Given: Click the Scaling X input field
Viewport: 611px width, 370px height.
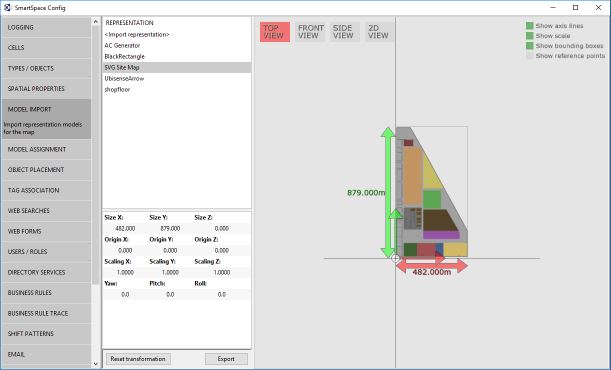Looking at the screenshot, I should point(125,272).
